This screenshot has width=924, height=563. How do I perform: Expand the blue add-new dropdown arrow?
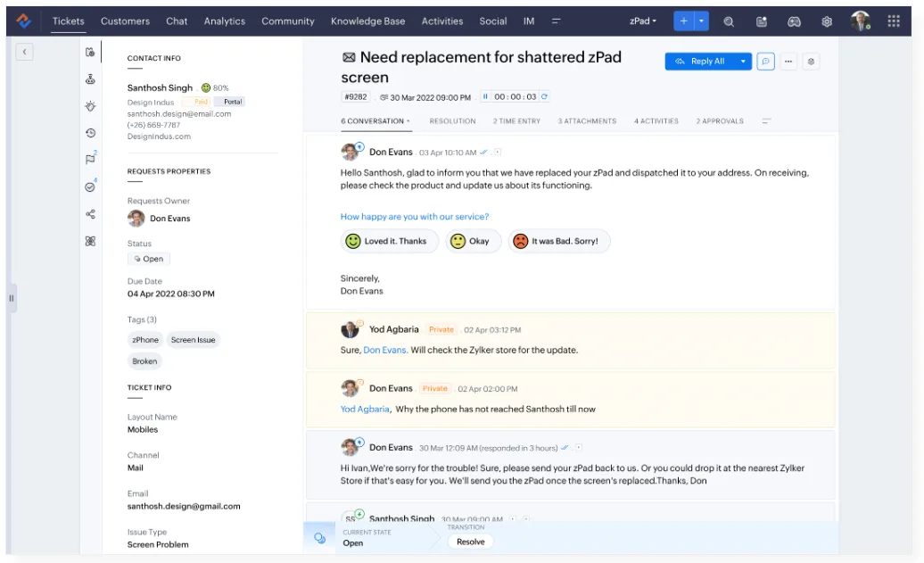pyautogui.click(x=702, y=21)
